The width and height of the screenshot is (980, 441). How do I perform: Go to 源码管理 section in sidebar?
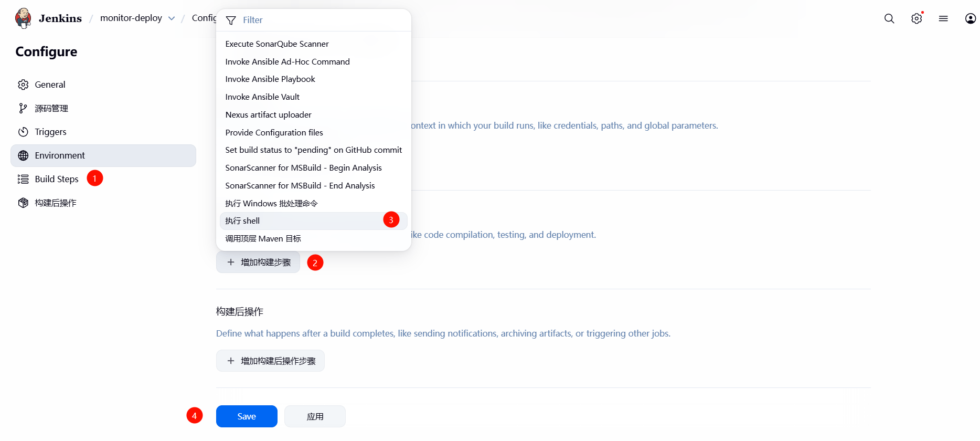coord(51,108)
